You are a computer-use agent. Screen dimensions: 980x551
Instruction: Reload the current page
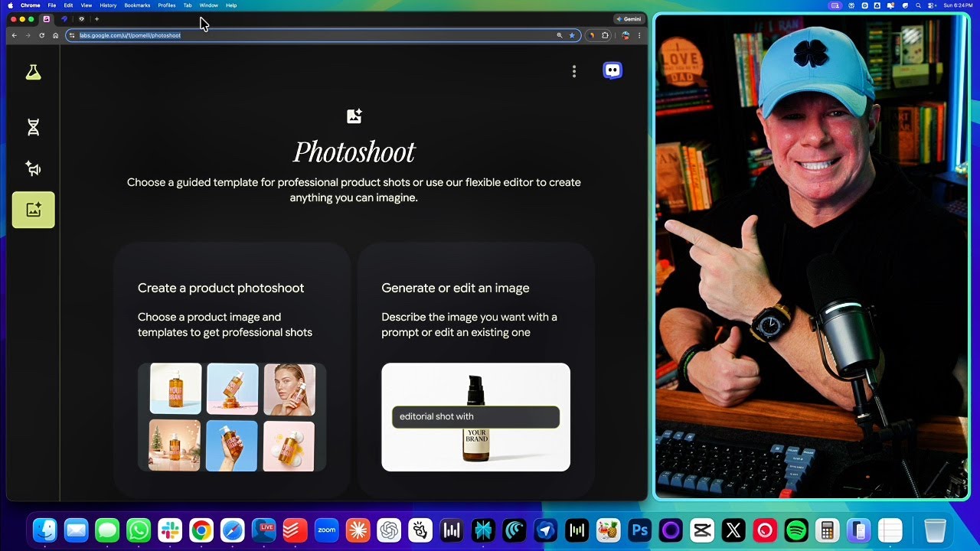pos(41,35)
